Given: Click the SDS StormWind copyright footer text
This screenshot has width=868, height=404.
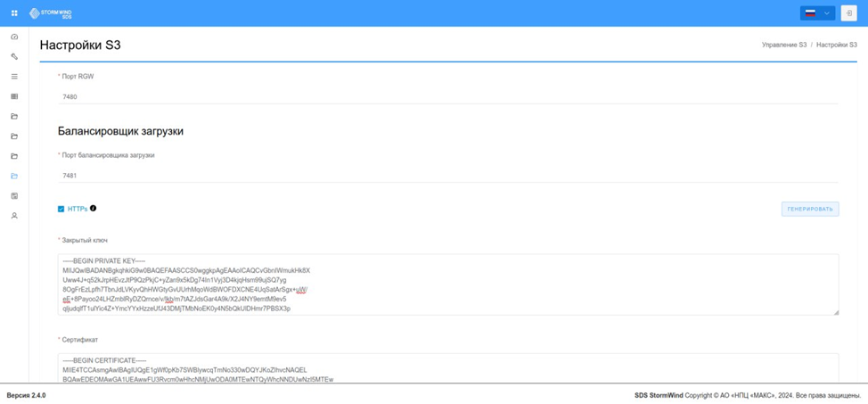Looking at the screenshot, I should 748,396.
